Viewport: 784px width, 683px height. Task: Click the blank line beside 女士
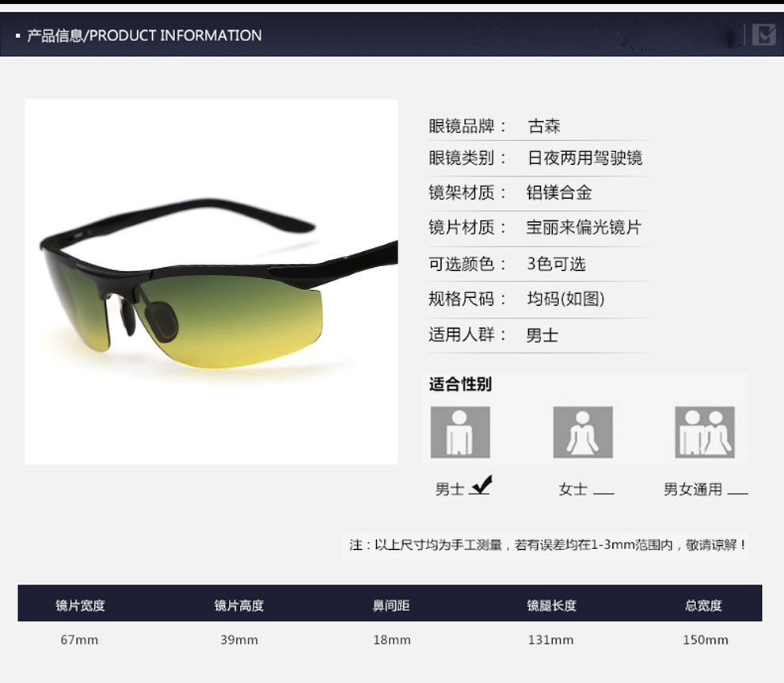(x=603, y=494)
